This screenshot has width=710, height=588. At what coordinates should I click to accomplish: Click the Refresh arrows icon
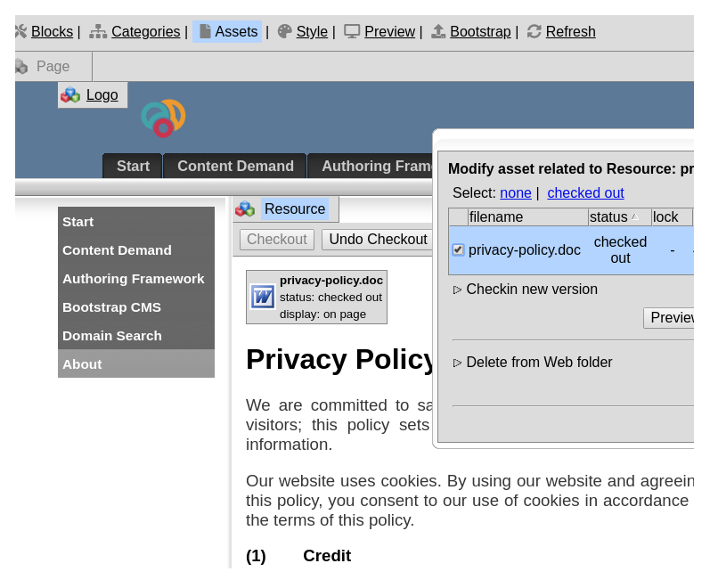535,31
